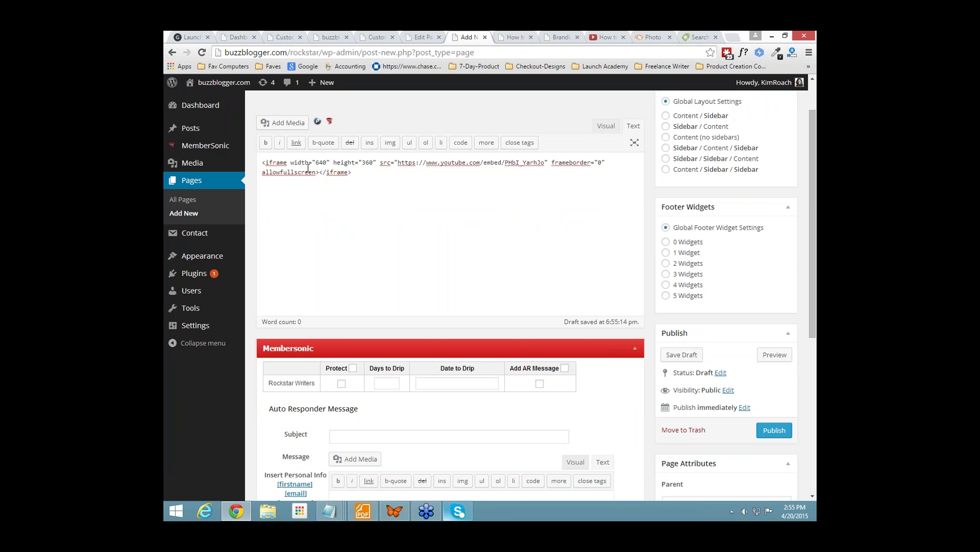Select Content / Sidebar layout

pyautogui.click(x=665, y=115)
